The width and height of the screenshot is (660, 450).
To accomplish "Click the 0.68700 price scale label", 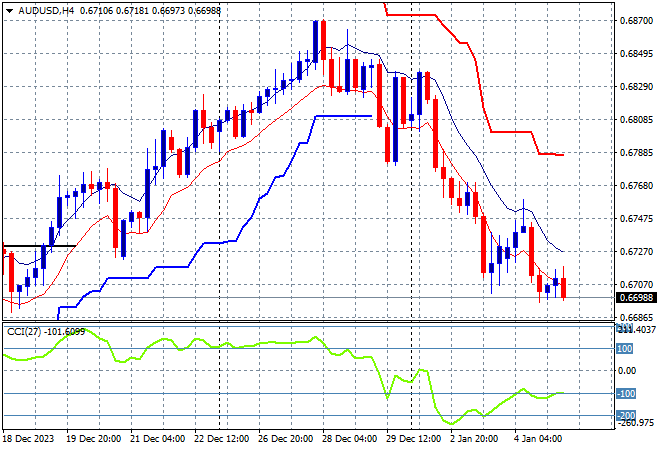I will (636, 21).
